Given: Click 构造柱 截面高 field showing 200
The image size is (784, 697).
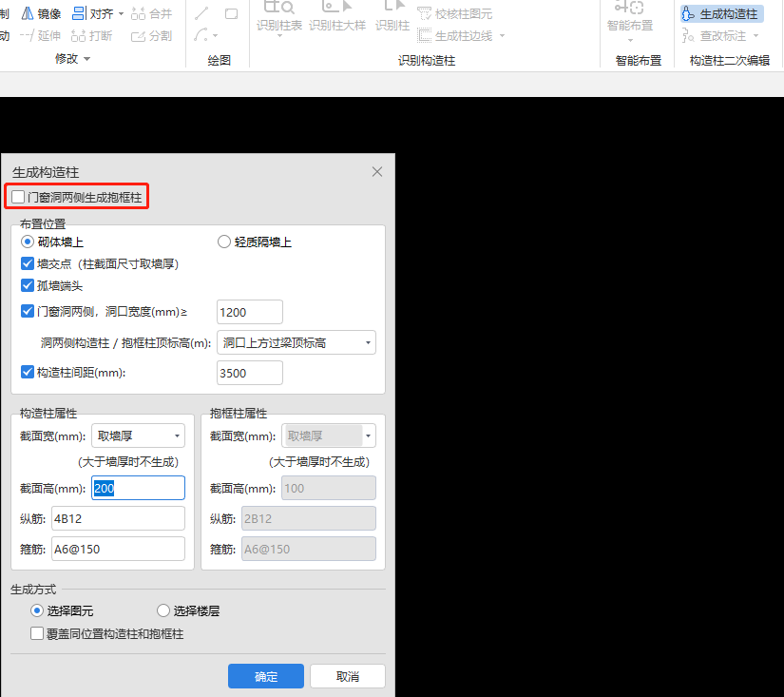Looking at the screenshot, I should point(138,488).
